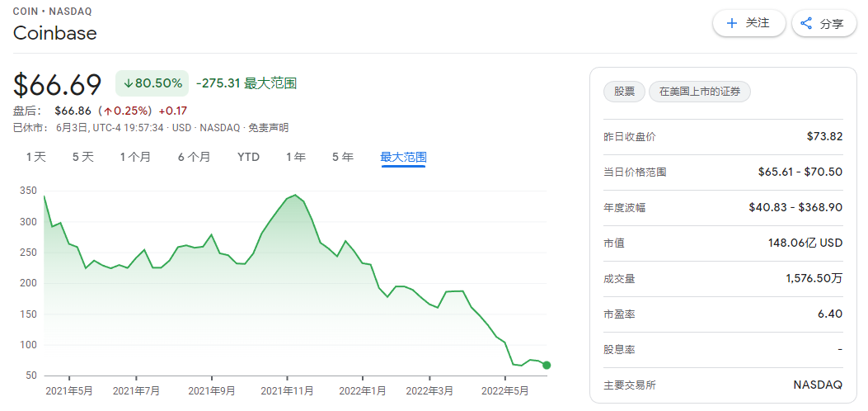Click the green end-point dot on the chart

coord(547,365)
